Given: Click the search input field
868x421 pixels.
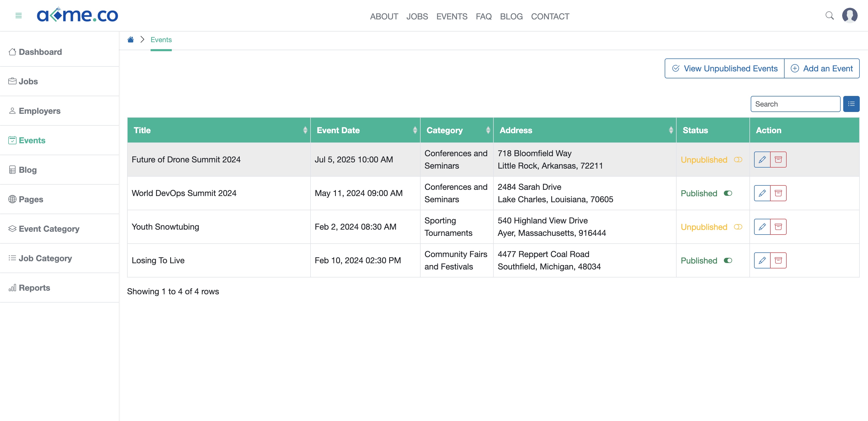Looking at the screenshot, I should point(795,104).
